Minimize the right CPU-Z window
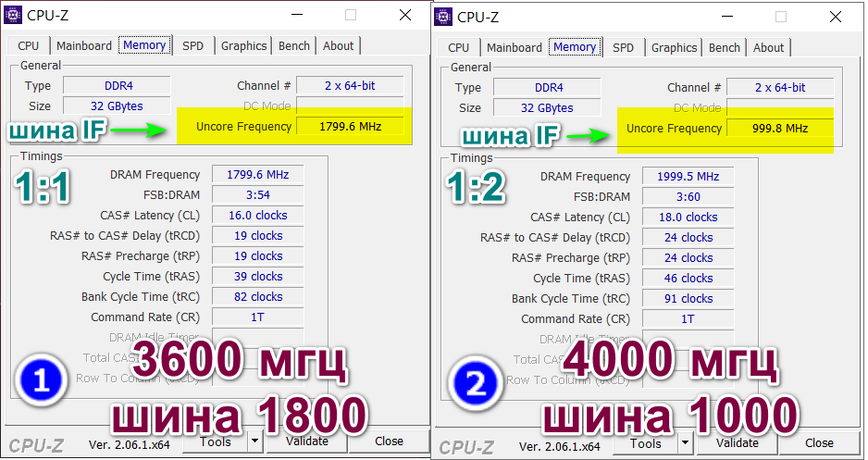This screenshot has width=868, height=460. click(x=727, y=17)
